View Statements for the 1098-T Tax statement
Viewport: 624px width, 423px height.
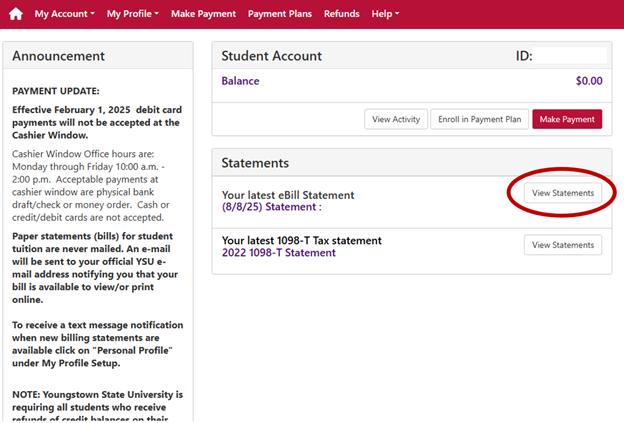coord(563,245)
